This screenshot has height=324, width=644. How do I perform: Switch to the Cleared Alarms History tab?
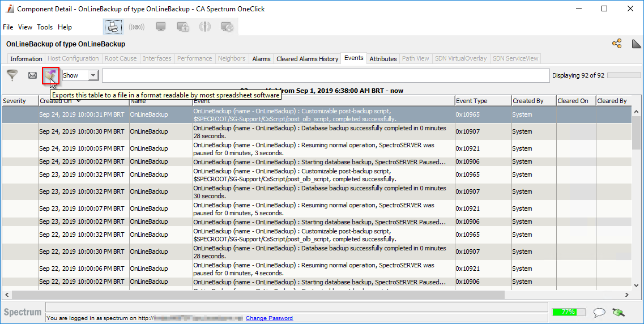point(307,59)
